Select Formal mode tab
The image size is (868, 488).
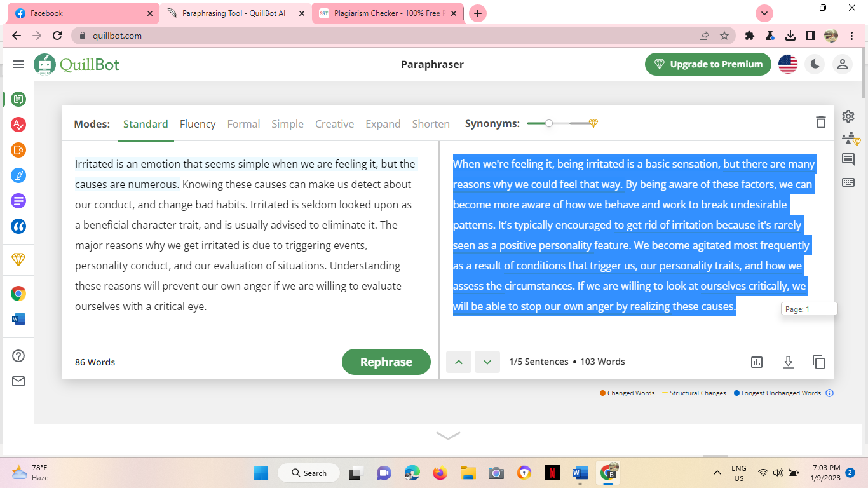(x=243, y=124)
